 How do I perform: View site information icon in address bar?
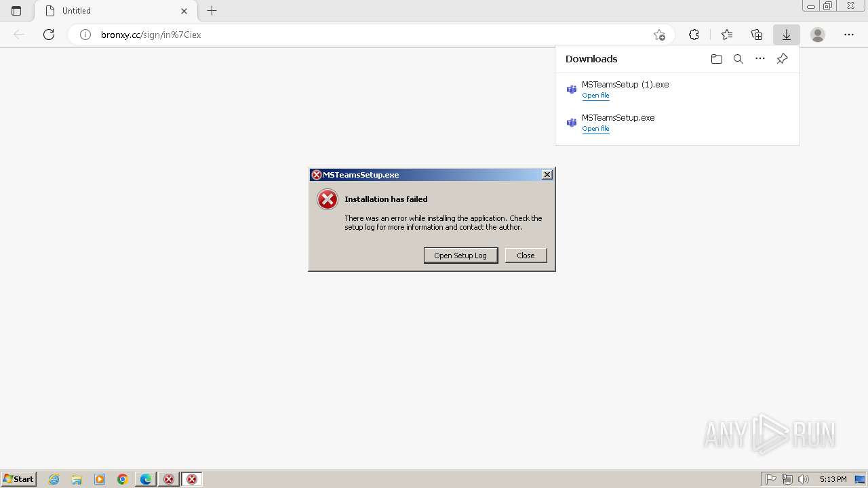pos(85,35)
